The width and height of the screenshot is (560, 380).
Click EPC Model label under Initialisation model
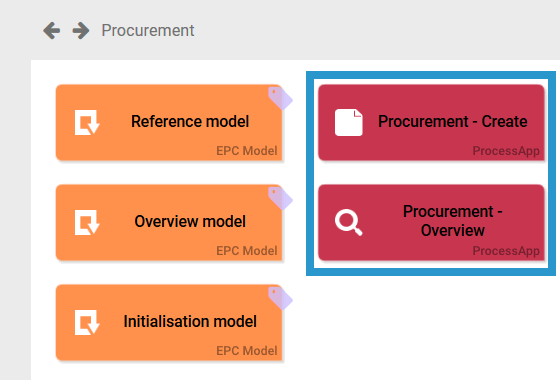click(x=246, y=351)
